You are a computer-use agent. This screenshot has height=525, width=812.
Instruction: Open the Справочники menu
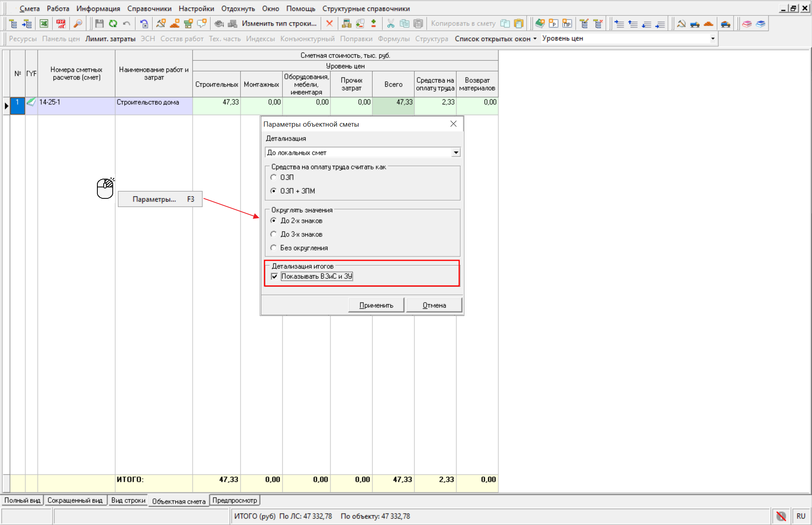point(149,9)
